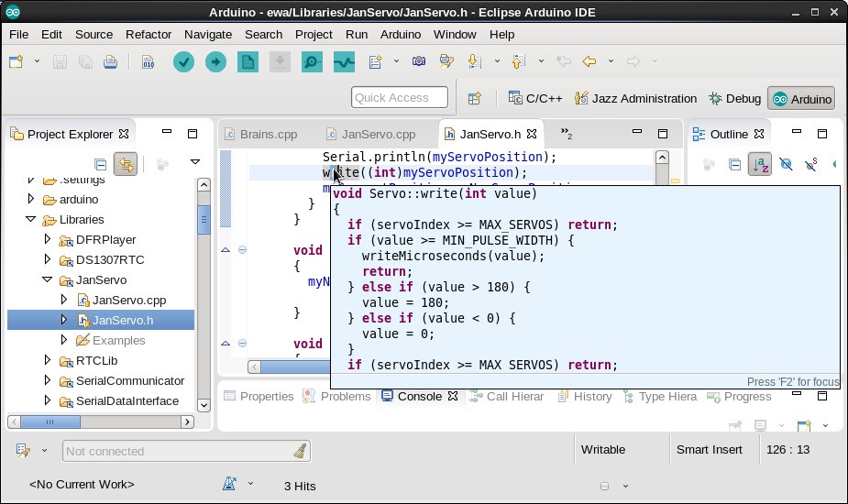Click the Arduino scope waveform icon
The height and width of the screenshot is (504, 848).
click(344, 62)
